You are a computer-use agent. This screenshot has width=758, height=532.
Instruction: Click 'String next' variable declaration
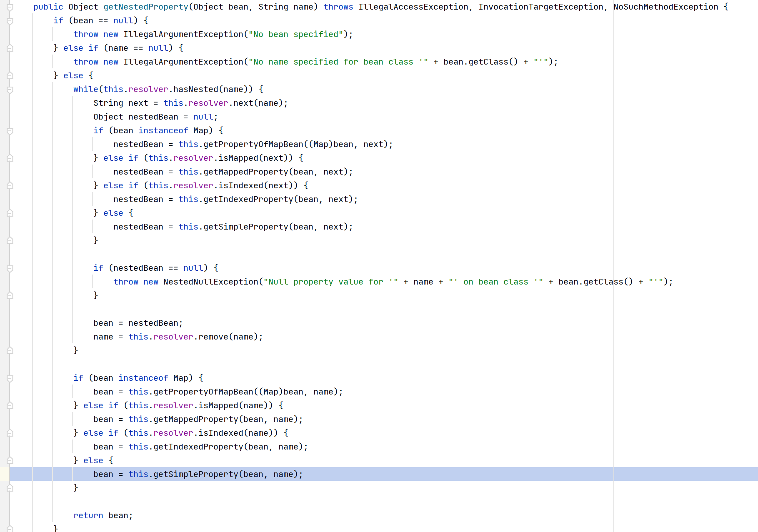click(x=121, y=103)
